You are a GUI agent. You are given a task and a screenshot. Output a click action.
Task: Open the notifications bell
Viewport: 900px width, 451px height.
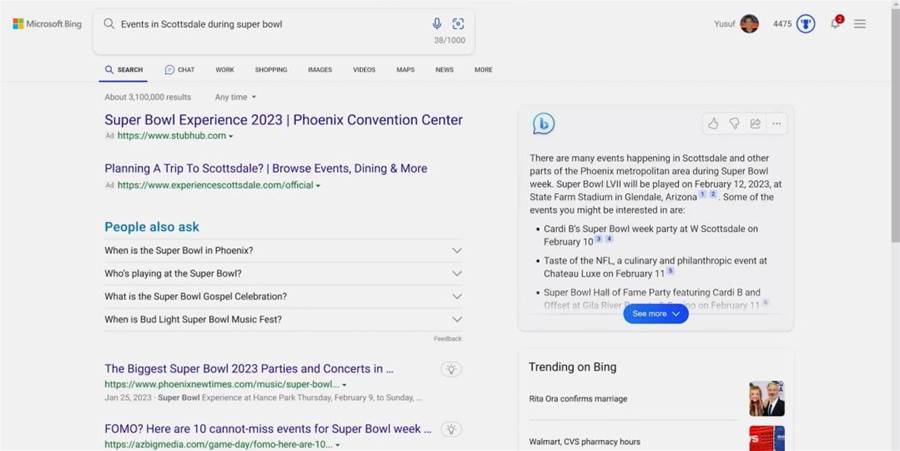(836, 24)
